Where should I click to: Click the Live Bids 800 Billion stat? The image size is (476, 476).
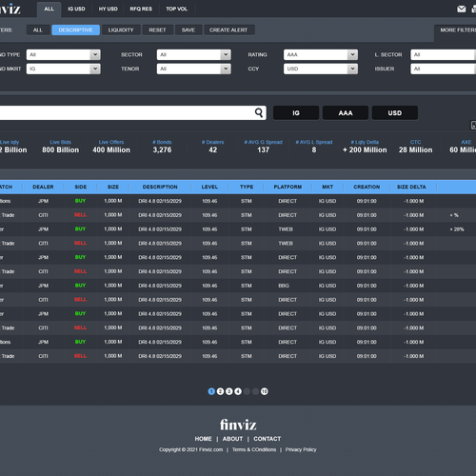(x=61, y=147)
